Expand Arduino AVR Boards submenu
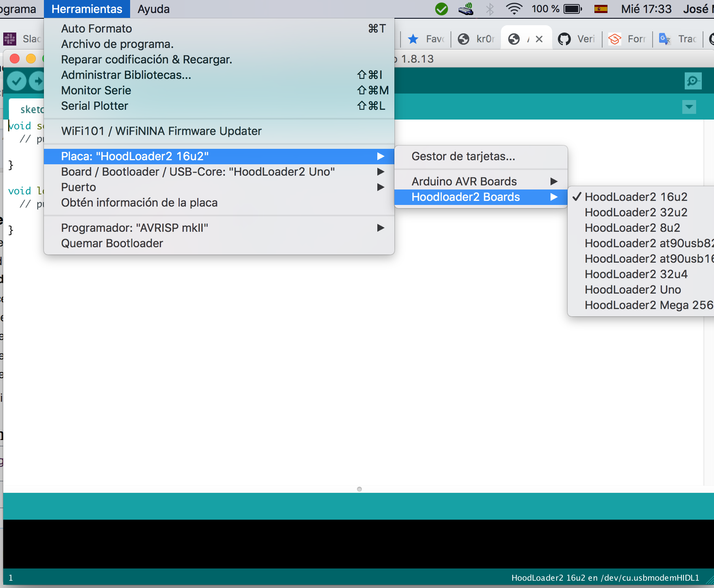The image size is (714, 588). tap(481, 181)
